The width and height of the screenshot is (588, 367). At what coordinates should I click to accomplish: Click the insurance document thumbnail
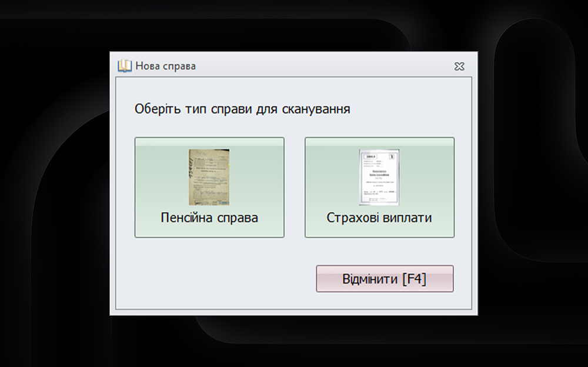[x=379, y=177]
